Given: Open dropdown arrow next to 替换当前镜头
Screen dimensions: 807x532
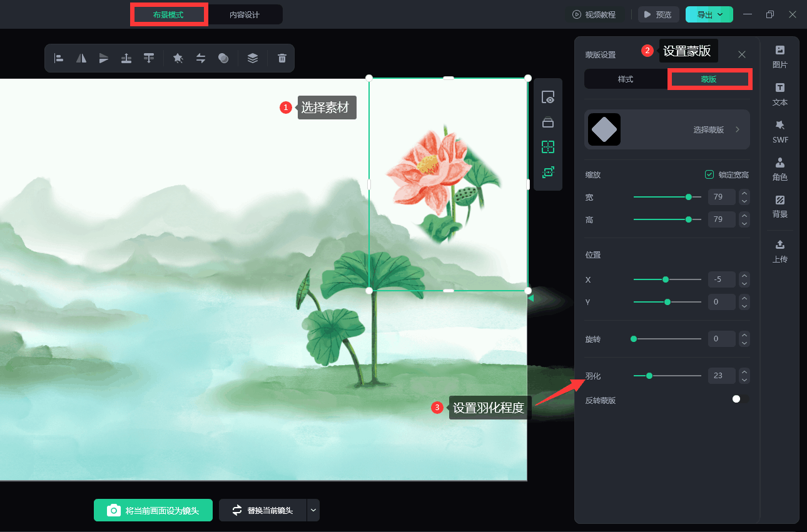Looking at the screenshot, I should point(313,510).
